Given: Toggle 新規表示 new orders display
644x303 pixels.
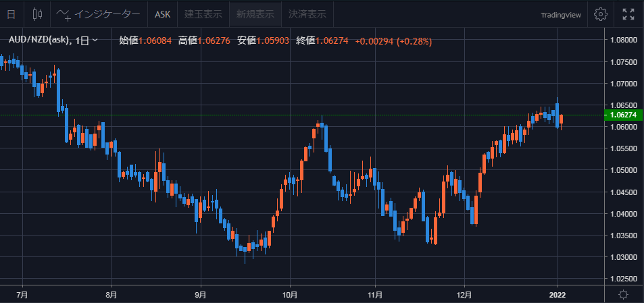Looking at the screenshot, I should pyautogui.click(x=255, y=14).
